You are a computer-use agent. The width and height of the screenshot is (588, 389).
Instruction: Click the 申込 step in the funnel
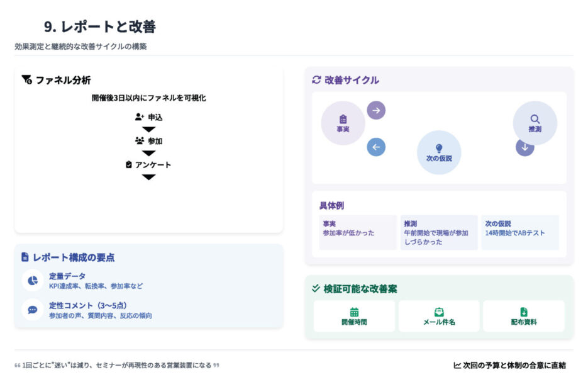point(149,117)
